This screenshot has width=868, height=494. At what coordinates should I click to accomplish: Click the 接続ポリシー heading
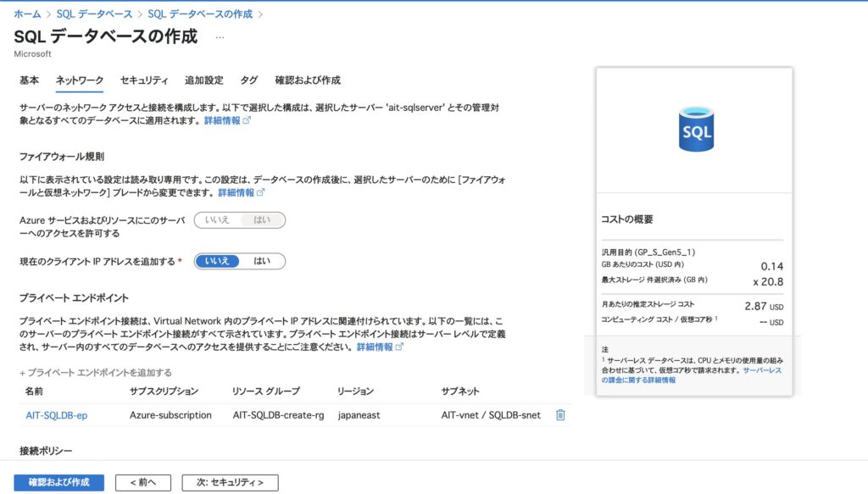pos(46,451)
